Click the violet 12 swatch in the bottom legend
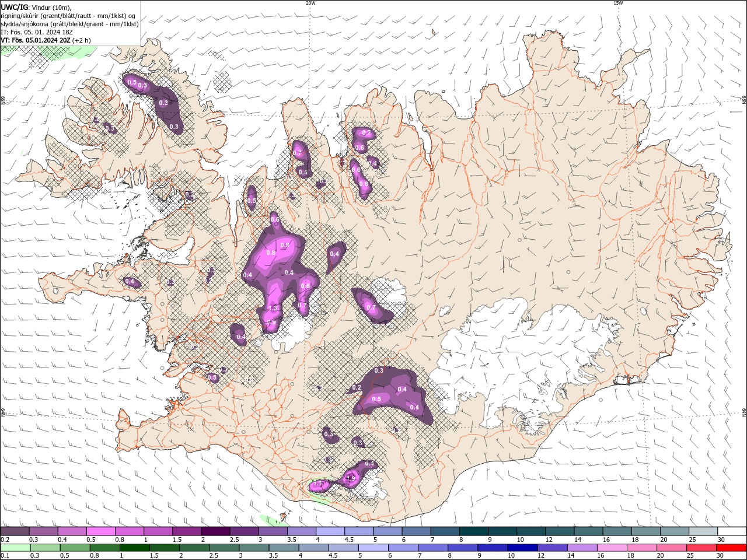747x560 pixels. pyautogui.click(x=552, y=548)
